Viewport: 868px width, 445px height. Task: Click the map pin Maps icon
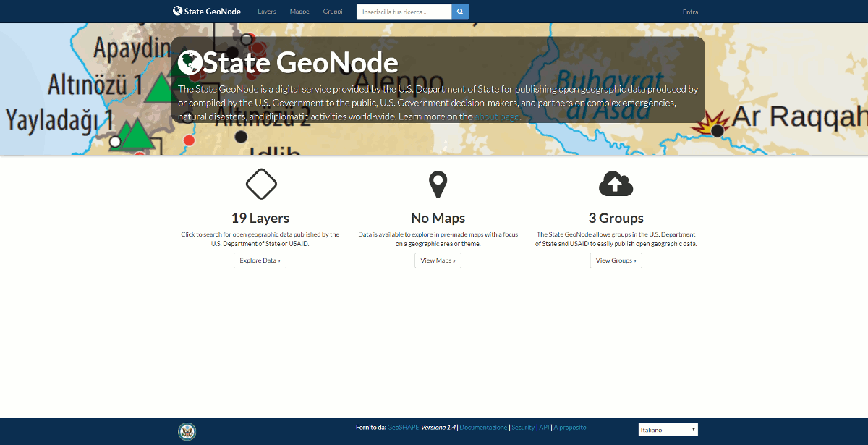pos(438,185)
